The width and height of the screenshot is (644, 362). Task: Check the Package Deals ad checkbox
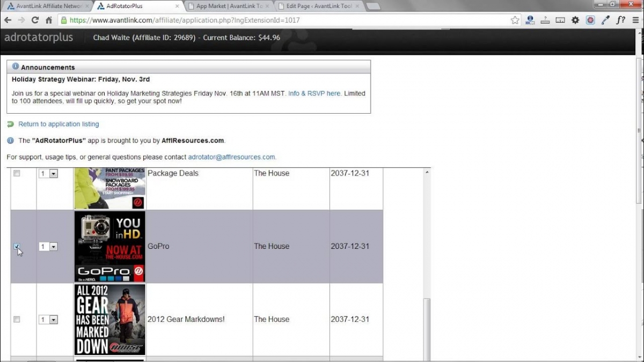17,174
